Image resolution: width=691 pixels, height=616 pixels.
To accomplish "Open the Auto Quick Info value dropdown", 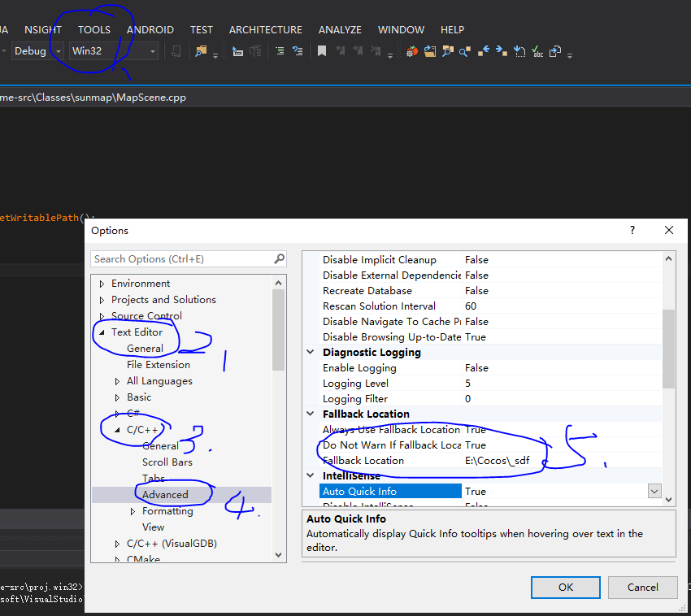I will [654, 491].
